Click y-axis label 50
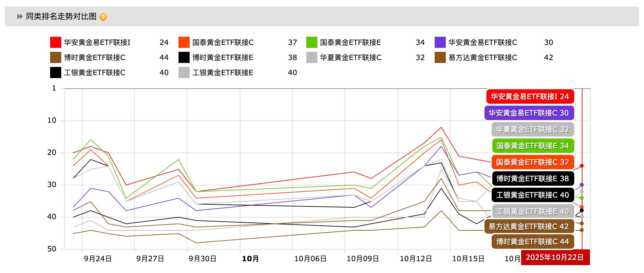The image size is (644, 273). 52,249
